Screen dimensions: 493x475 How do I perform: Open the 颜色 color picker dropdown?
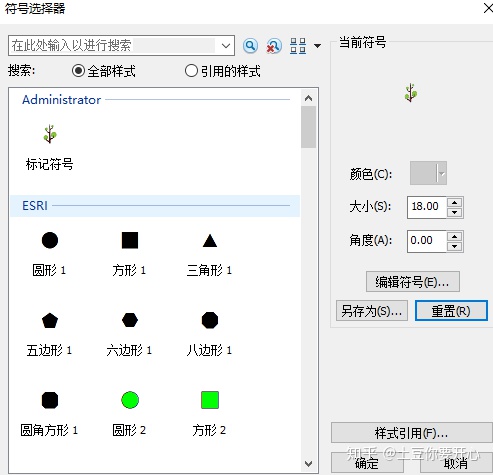(428, 173)
